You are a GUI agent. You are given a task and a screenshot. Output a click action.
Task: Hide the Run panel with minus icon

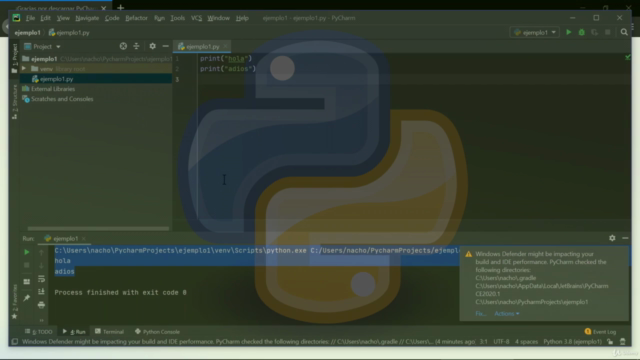tap(625, 238)
